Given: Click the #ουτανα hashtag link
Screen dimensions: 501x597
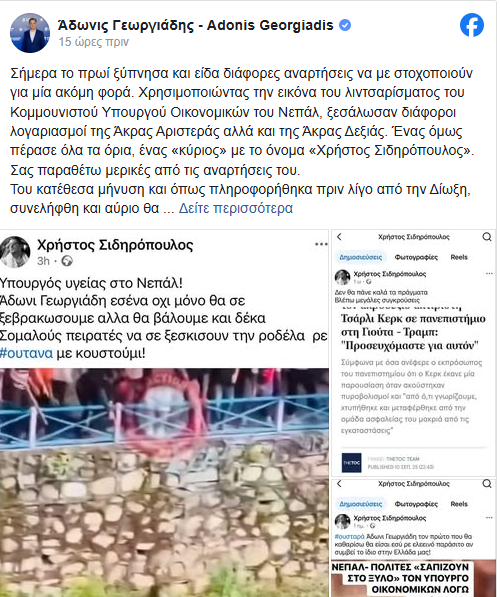Looking at the screenshot, I should pyautogui.click(x=26, y=353).
